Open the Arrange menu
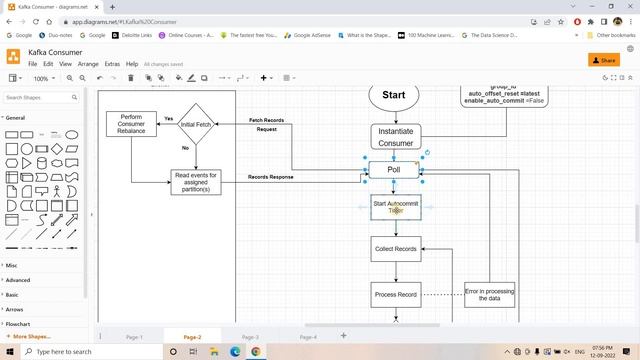 coord(88,64)
